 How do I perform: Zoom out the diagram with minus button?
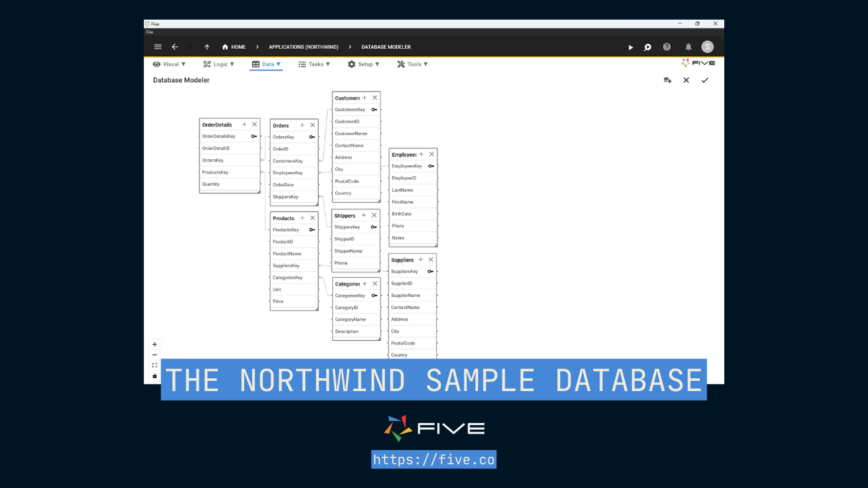tap(155, 355)
